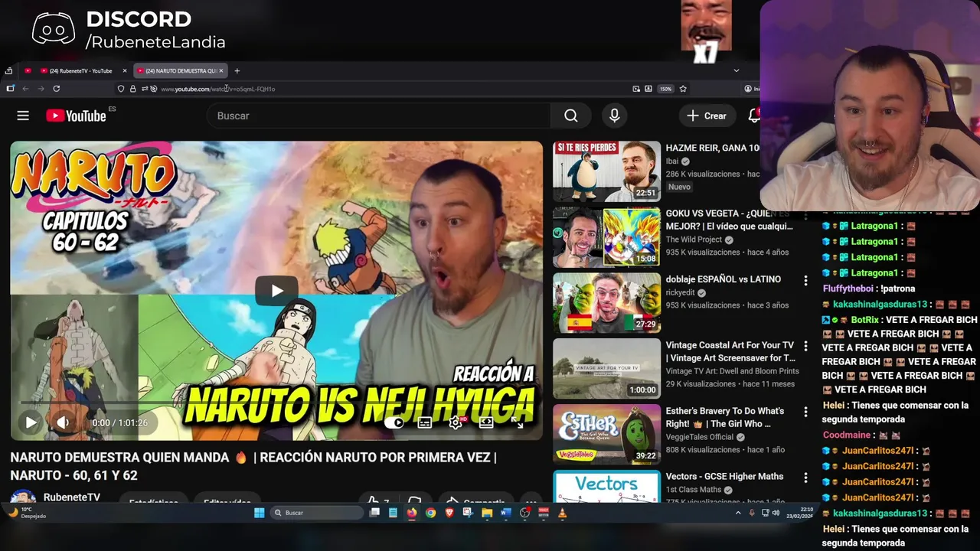Open a new browser tab
Screen dimensions: 980x551
pyautogui.click(x=237, y=70)
